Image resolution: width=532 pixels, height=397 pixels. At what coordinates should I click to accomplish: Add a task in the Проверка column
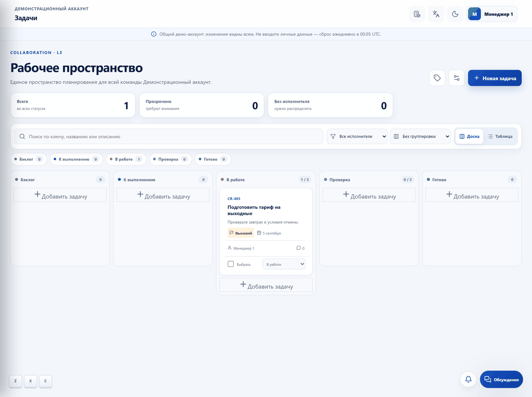pyautogui.click(x=369, y=195)
